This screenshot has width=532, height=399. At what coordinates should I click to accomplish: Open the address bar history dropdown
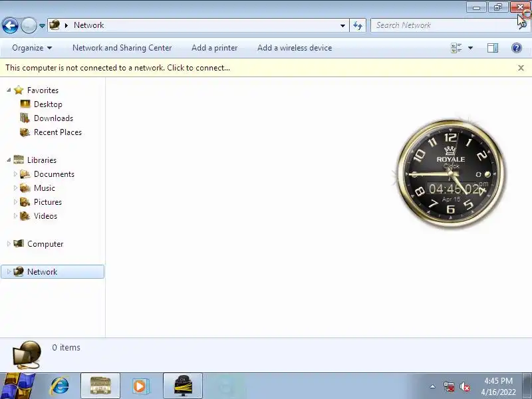click(342, 25)
